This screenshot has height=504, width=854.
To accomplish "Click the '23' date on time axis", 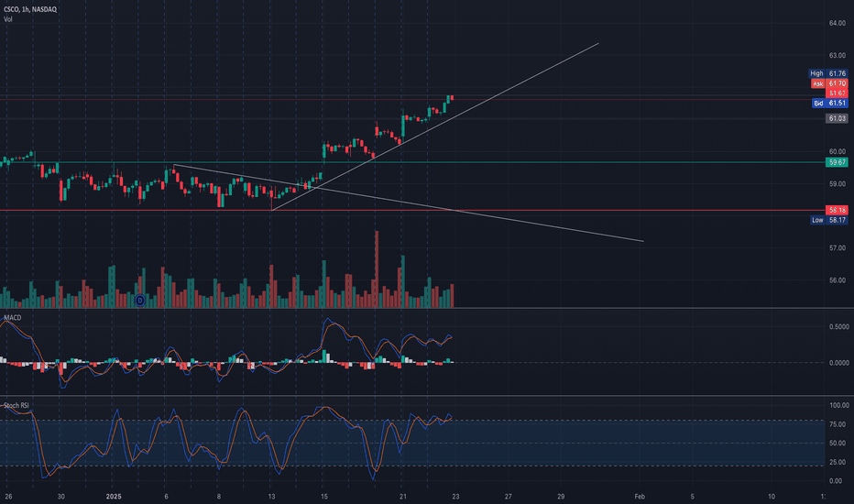I will [x=455, y=497].
